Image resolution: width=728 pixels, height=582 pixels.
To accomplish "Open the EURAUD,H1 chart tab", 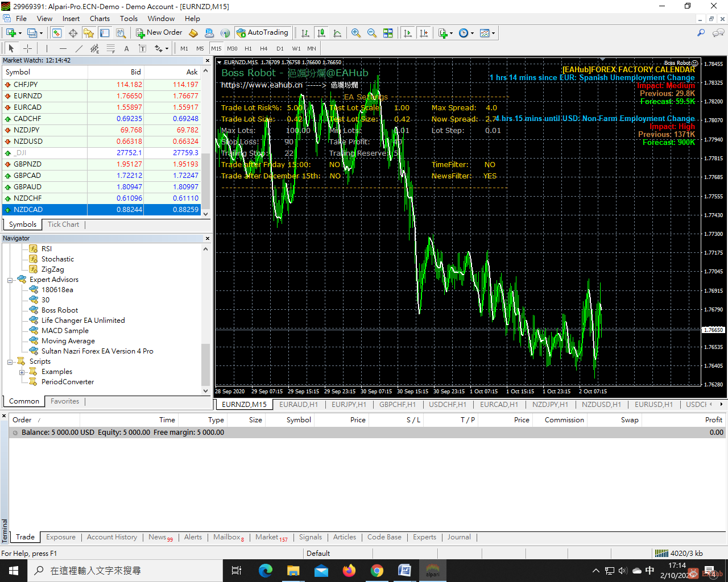I will 299,405.
